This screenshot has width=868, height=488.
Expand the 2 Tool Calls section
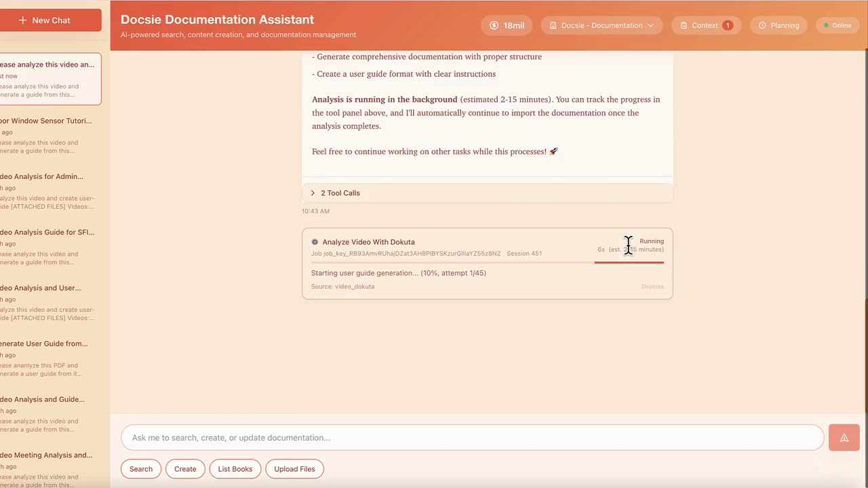(x=340, y=192)
